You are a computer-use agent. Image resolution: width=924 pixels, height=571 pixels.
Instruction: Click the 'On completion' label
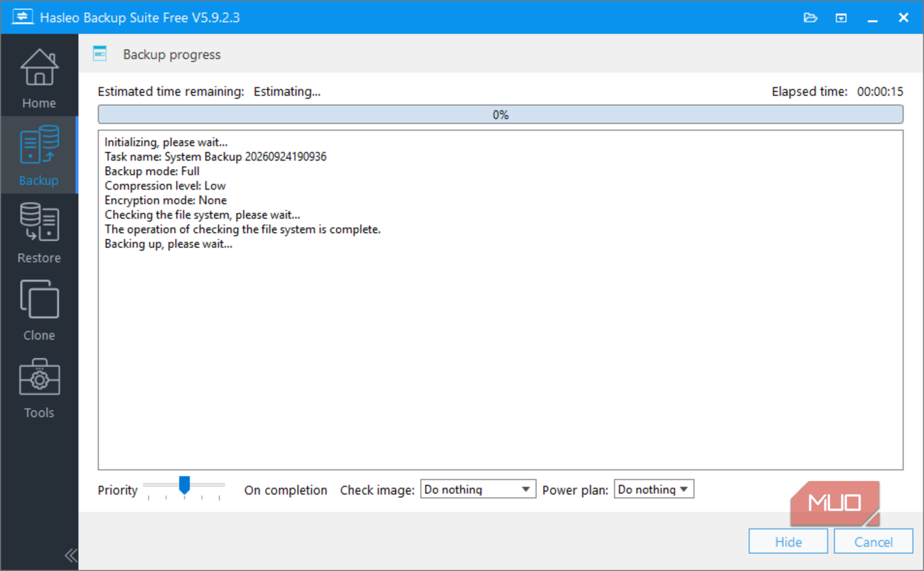click(286, 490)
